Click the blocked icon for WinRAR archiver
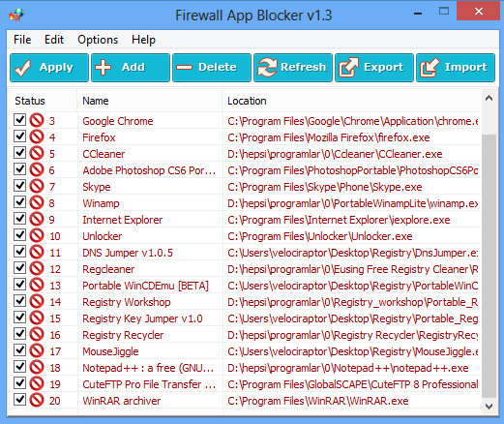This screenshot has width=504, height=424. coord(37,401)
